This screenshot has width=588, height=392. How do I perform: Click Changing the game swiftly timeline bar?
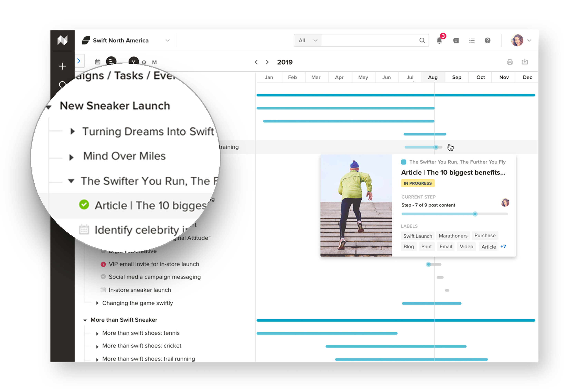pos(432,303)
